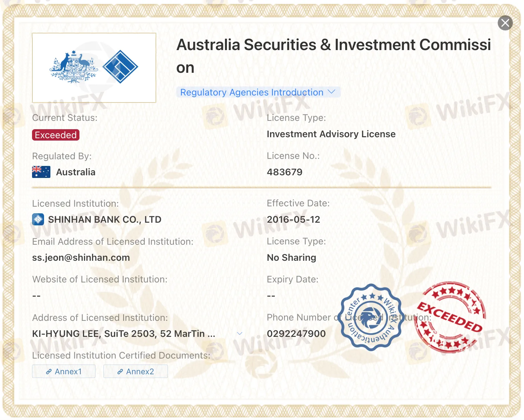
Task: Expand Regulatory Agencies Introduction dropdown
Action: pos(252,92)
